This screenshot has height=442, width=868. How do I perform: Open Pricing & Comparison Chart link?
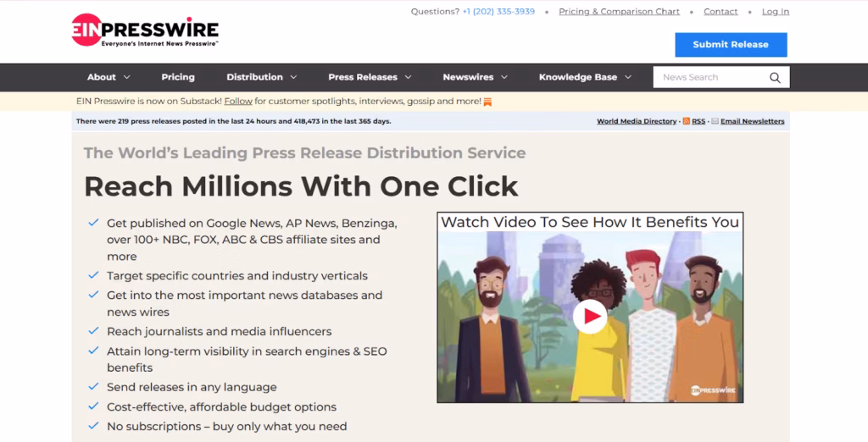[619, 12]
